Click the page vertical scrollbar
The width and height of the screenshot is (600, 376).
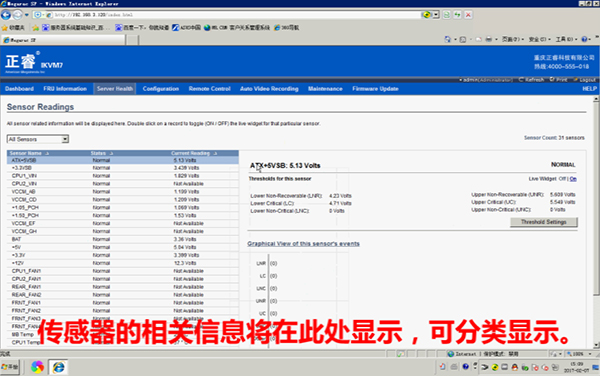coord(596,222)
